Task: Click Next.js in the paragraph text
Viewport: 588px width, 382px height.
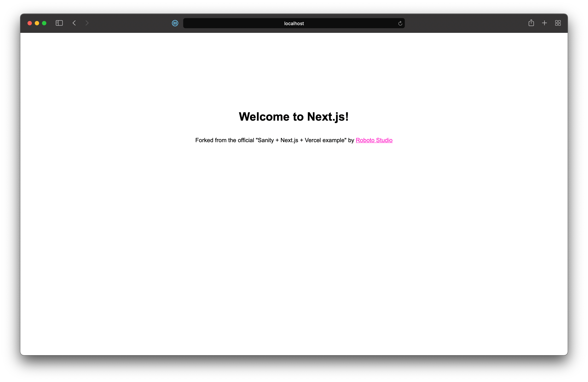Action: pos(289,140)
